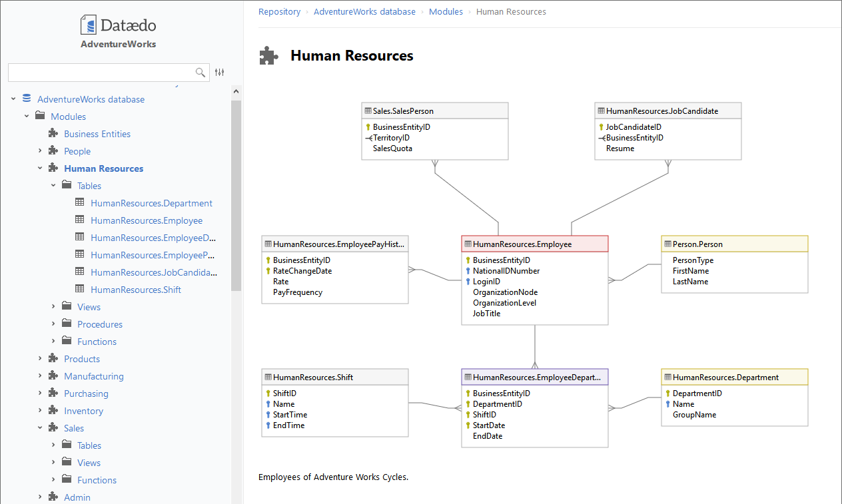Click the database icon next to AdventureWorks database
842x504 pixels.
(x=26, y=98)
